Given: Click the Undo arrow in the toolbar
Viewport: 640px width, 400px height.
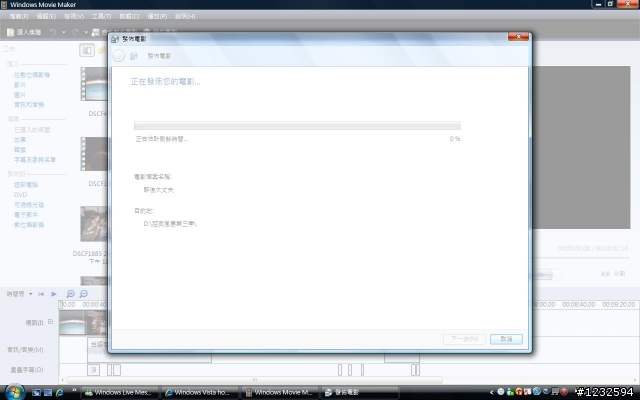Looking at the screenshot, I should click(x=53, y=32).
